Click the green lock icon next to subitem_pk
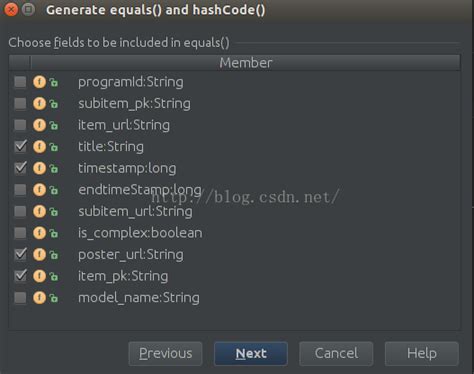Viewport: 474px width, 374px height. pyautogui.click(x=54, y=104)
